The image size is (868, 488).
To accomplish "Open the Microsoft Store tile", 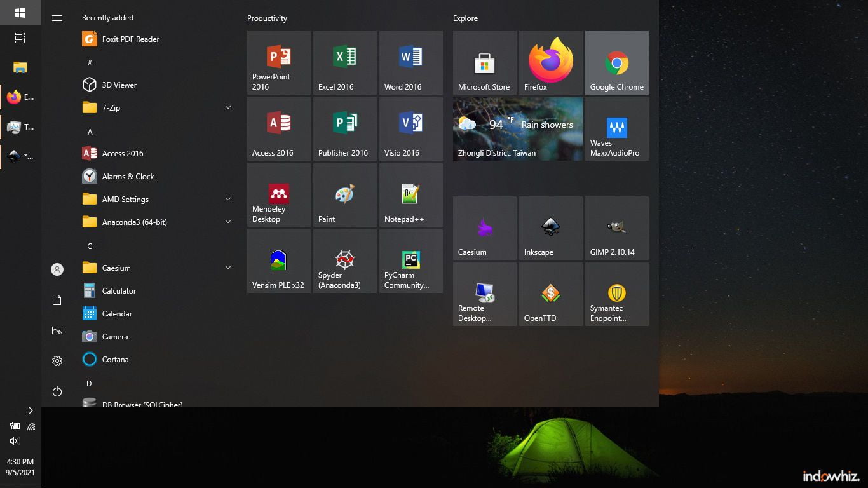I will (x=485, y=63).
